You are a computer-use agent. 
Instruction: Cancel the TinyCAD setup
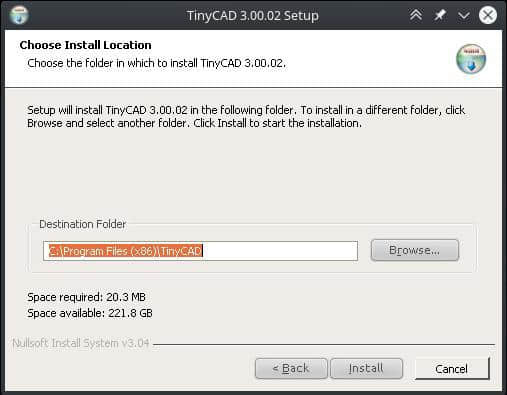point(452,369)
